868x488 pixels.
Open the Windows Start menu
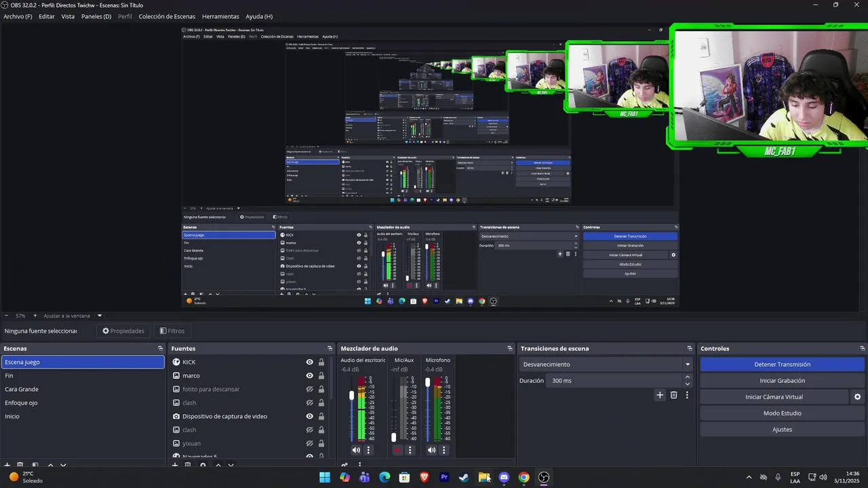(x=325, y=477)
